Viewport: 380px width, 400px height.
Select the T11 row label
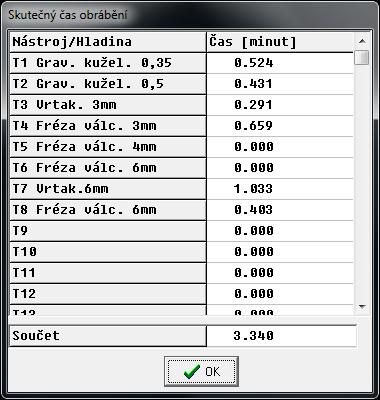tap(108, 273)
